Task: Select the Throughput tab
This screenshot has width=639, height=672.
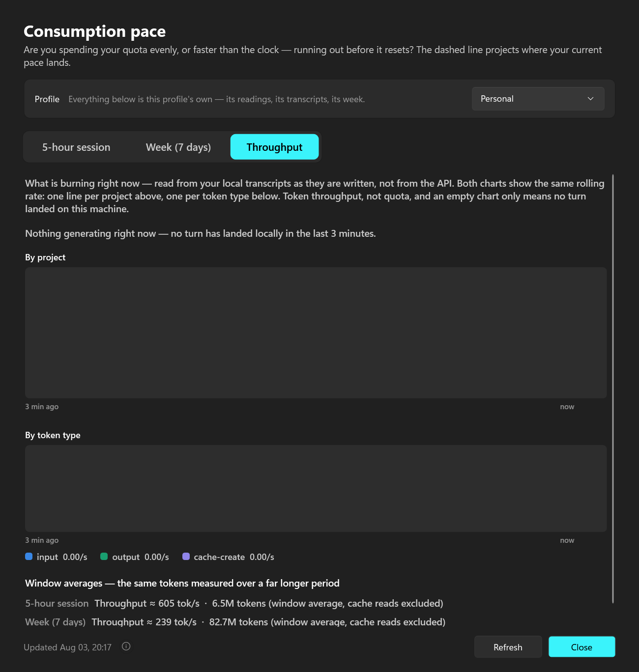Action: click(274, 147)
